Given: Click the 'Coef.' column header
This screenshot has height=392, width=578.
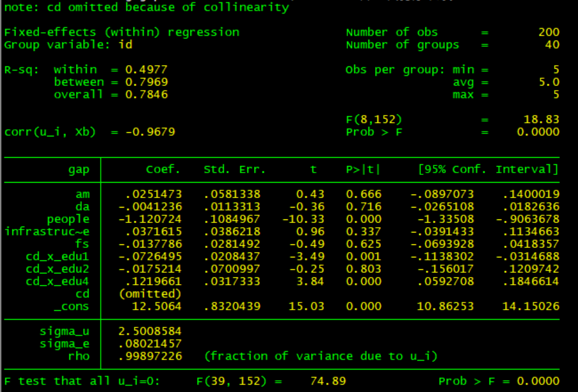Looking at the screenshot, I should 163,170.
